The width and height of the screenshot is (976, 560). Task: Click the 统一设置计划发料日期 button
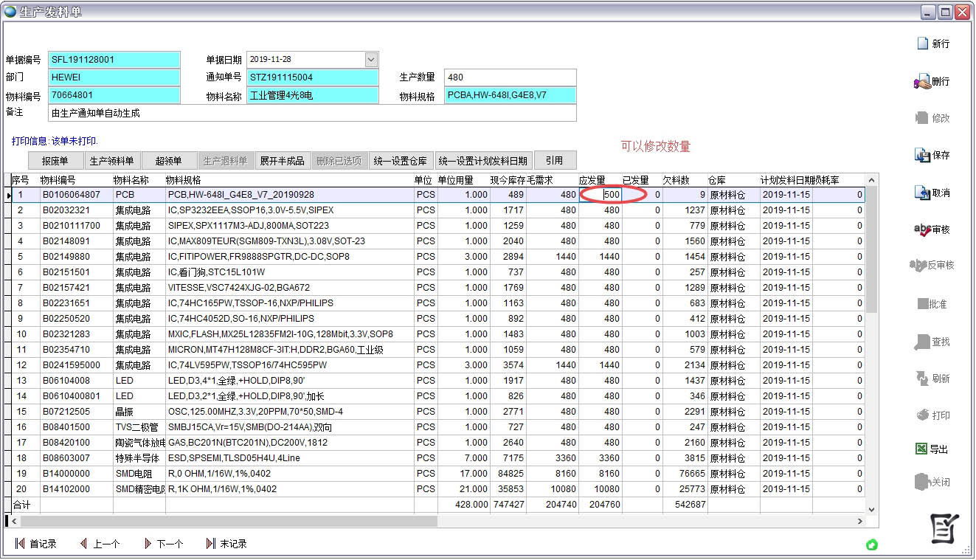point(482,161)
